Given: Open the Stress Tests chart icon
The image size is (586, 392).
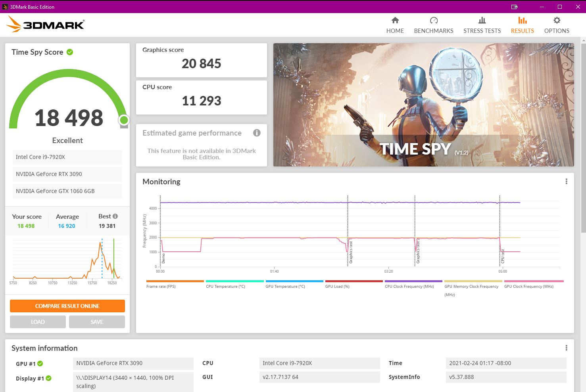Looking at the screenshot, I should tap(482, 21).
